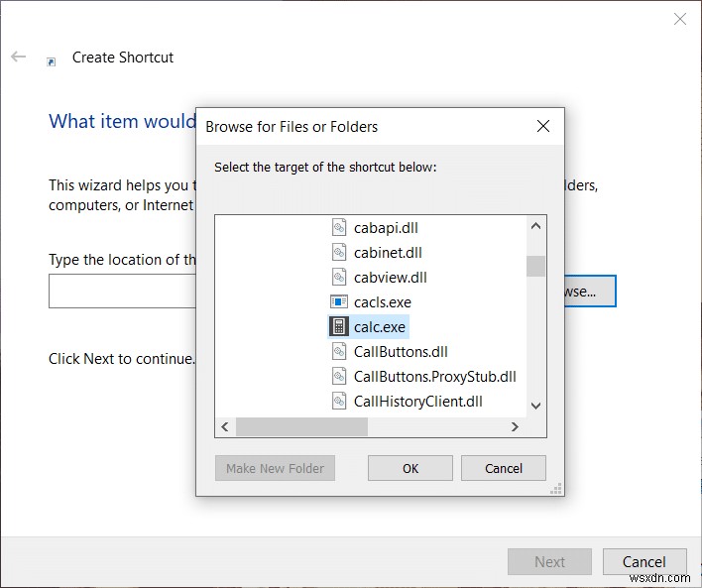This screenshot has width=702, height=588.
Task: Select calc.exe file name in list
Action: coord(380,327)
